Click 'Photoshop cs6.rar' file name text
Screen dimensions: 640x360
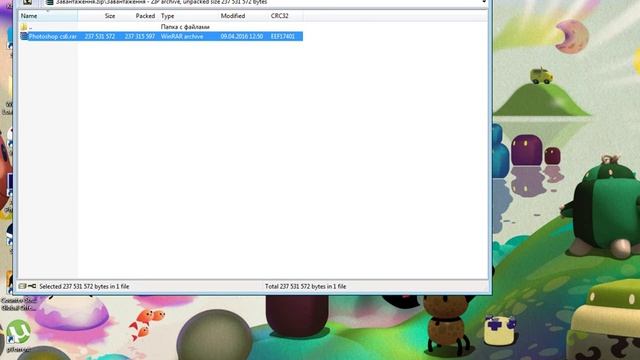[53, 36]
